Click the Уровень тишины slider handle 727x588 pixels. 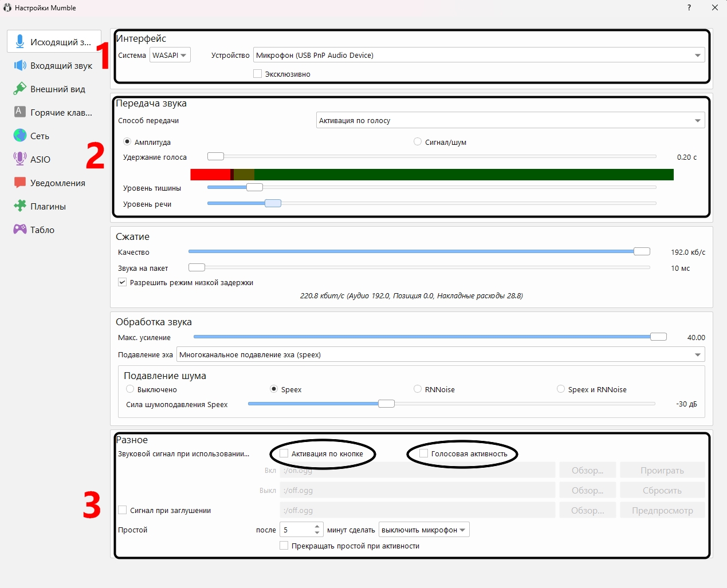[x=254, y=187]
